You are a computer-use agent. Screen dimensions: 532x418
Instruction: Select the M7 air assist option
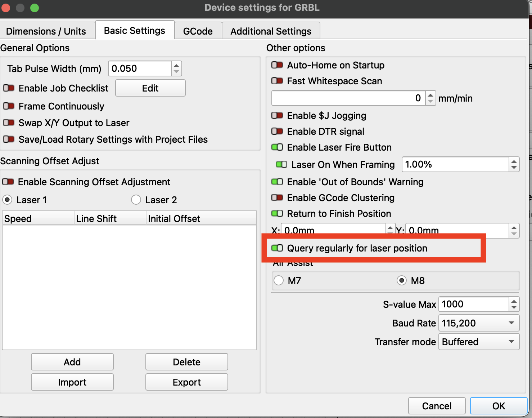(279, 280)
